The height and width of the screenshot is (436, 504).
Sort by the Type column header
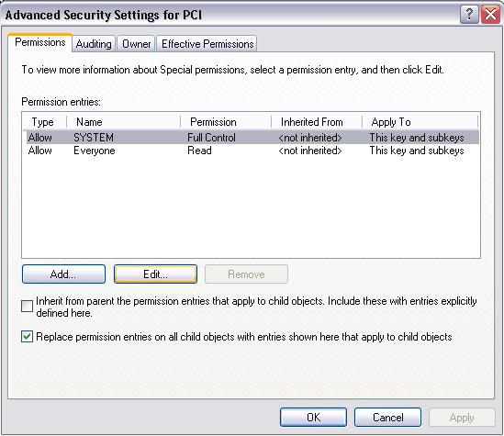tap(44, 122)
